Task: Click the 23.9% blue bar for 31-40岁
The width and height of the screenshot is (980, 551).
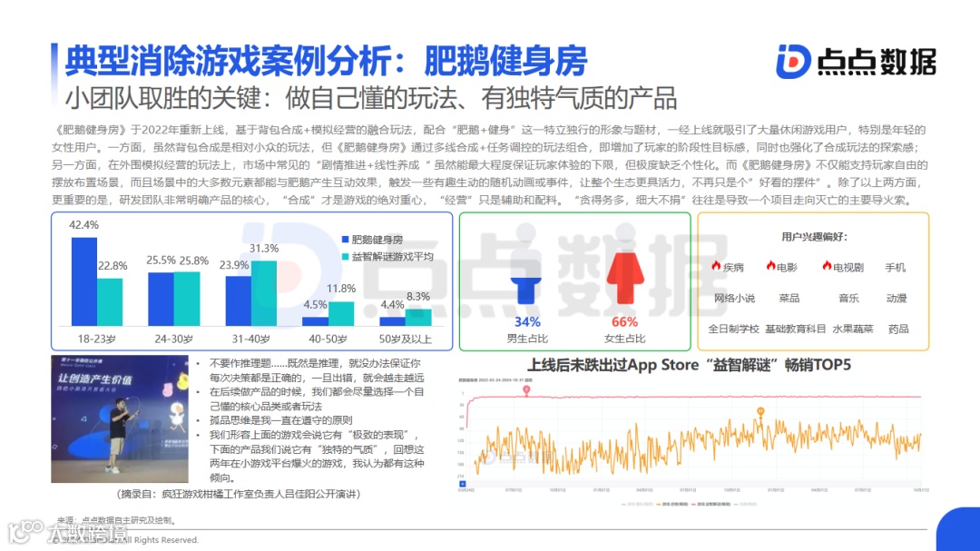Action: [x=238, y=300]
